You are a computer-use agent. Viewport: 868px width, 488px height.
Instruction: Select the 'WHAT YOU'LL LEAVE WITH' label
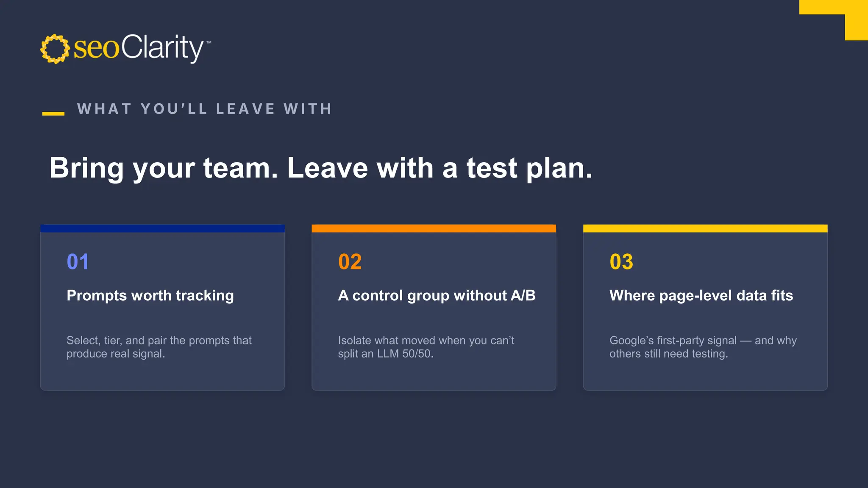click(x=205, y=109)
